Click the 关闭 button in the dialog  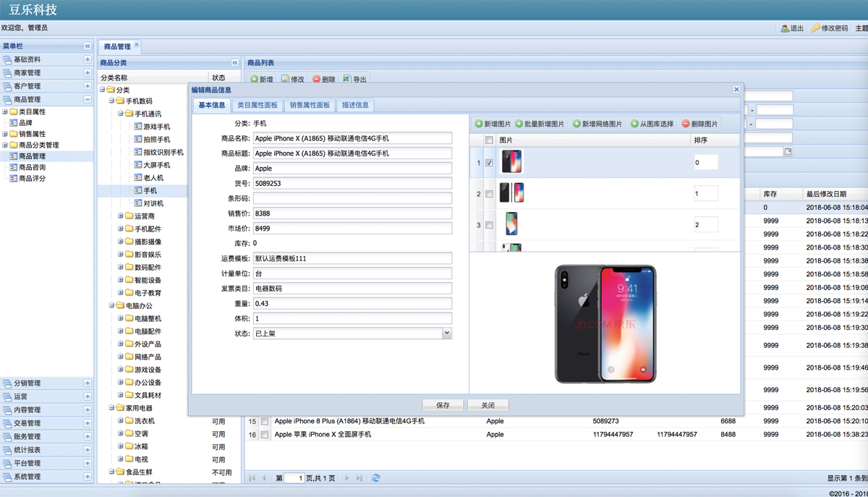[488, 405]
